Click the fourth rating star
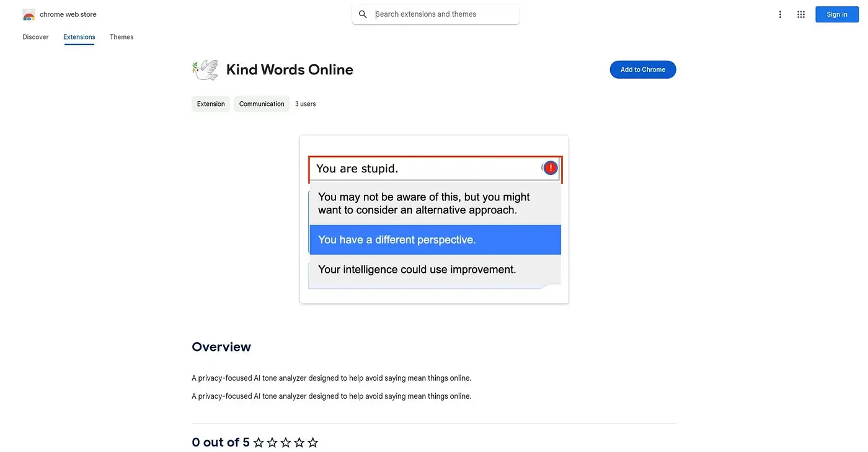The height and width of the screenshot is (452, 868). [x=299, y=442]
